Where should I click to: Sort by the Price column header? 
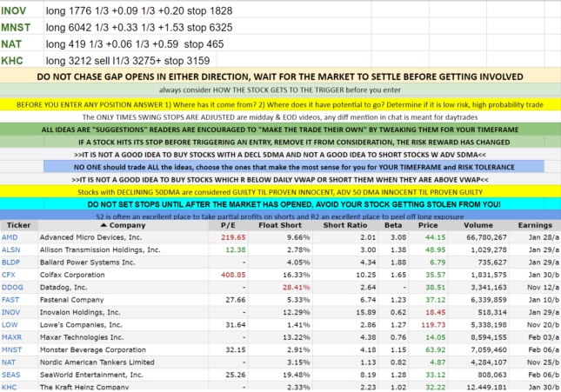click(x=428, y=225)
